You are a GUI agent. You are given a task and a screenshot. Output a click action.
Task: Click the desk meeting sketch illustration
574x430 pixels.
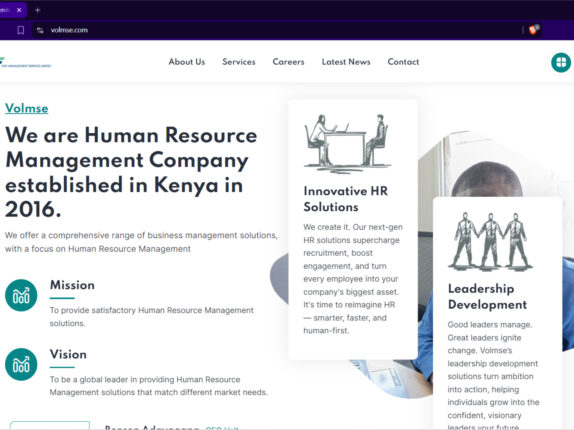(347, 143)
